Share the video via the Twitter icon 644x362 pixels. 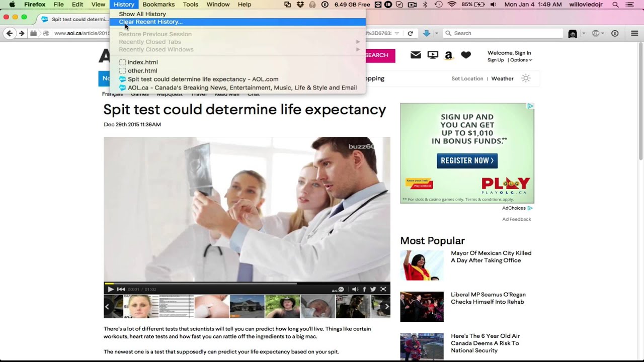pyautogui.click(x=373, y=289)
